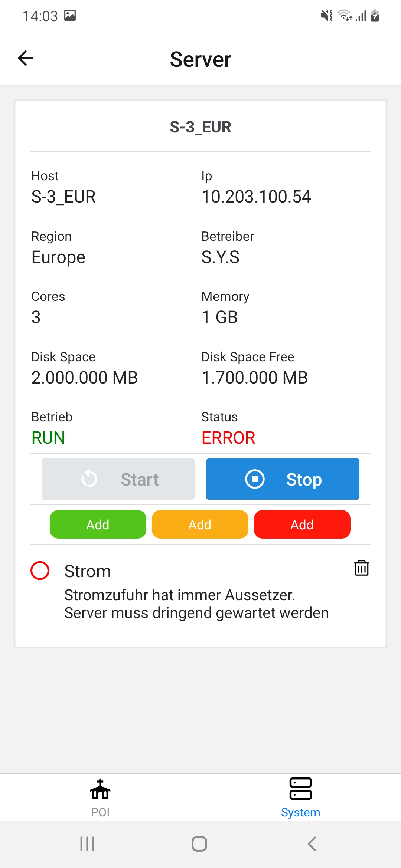Open the POI tab
Screen dimensions: 401x868
[x=100, y=798]
